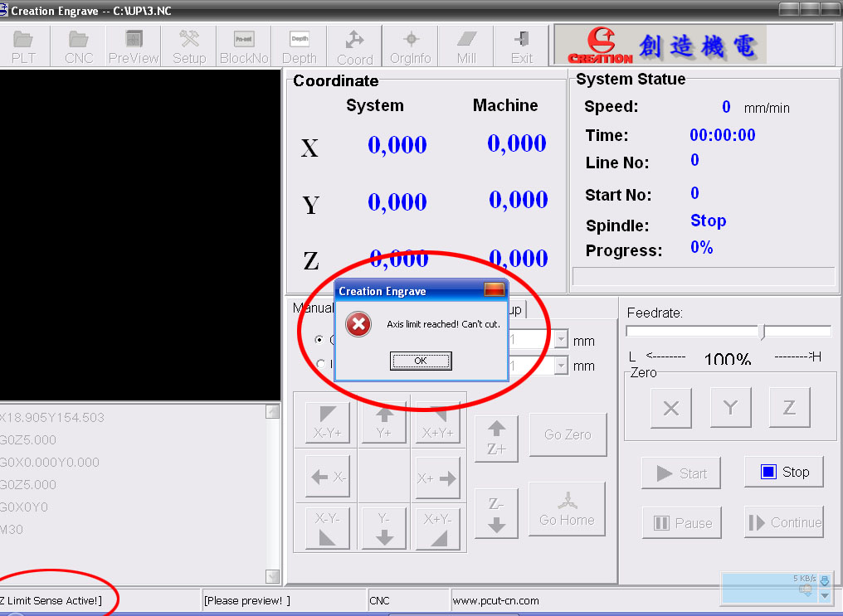Click the CNC status bar entry
The image size is (843, 616).
[379, 600]
